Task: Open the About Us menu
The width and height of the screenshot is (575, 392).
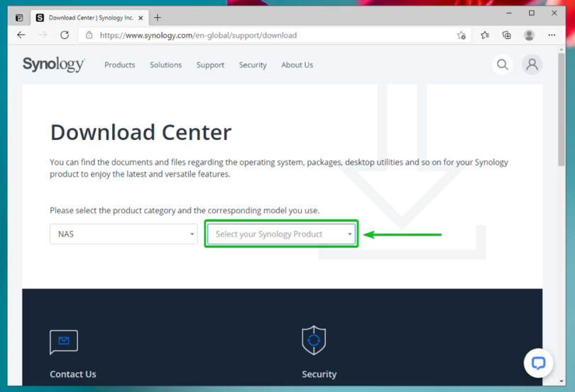Action: pos(297,65)
